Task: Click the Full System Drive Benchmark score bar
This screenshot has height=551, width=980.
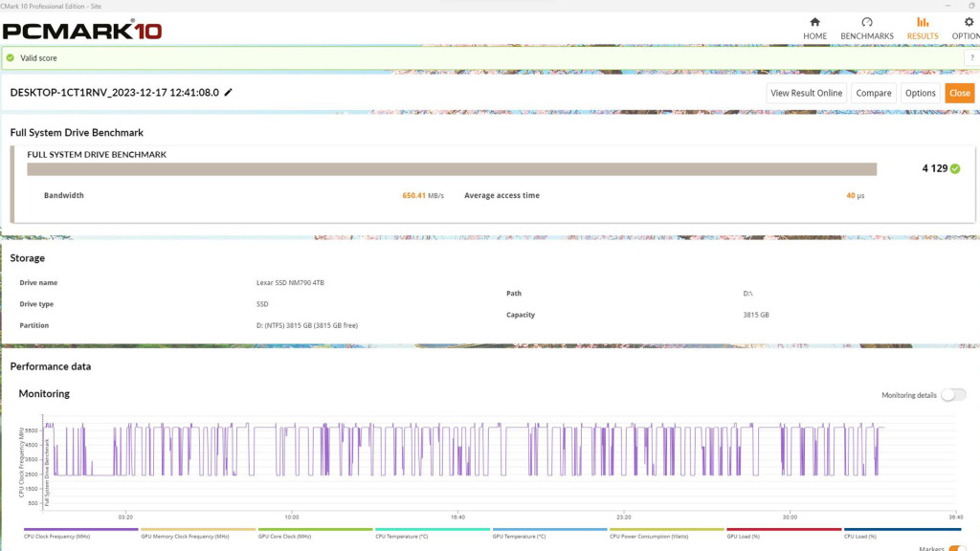Action: point(452,169)
